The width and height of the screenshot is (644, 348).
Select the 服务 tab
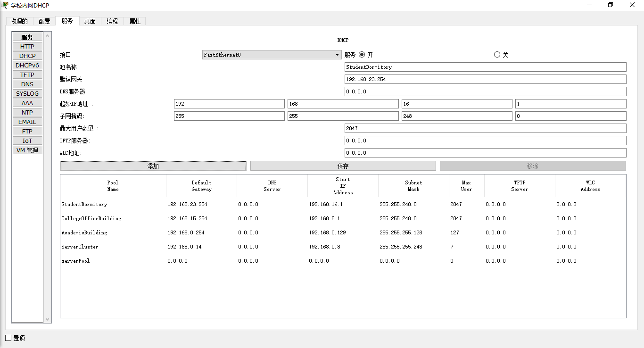67,21
